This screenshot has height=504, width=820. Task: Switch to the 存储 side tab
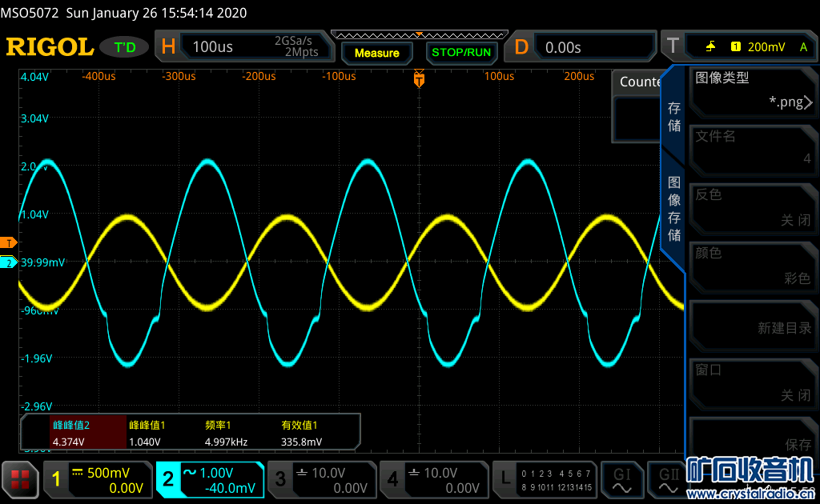(674, 117)
